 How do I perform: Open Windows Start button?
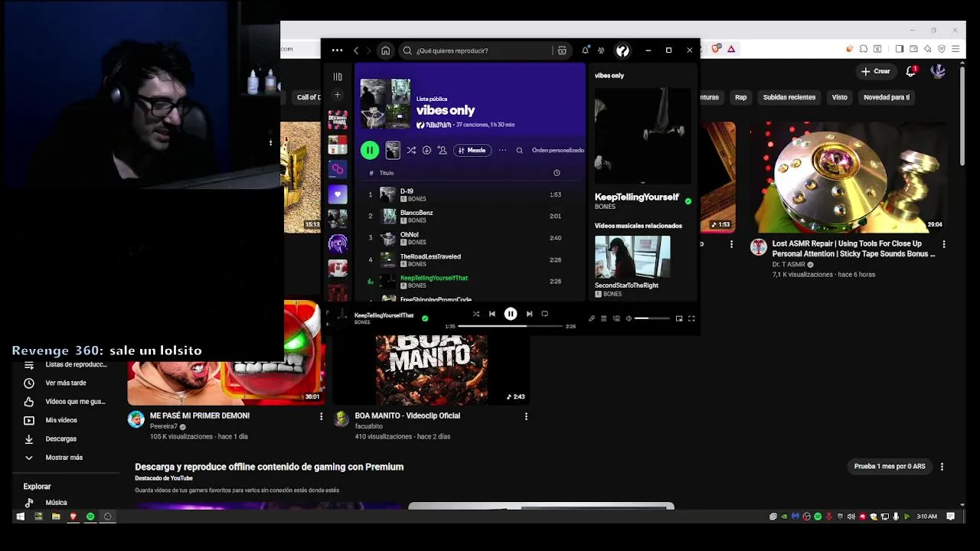20,517
